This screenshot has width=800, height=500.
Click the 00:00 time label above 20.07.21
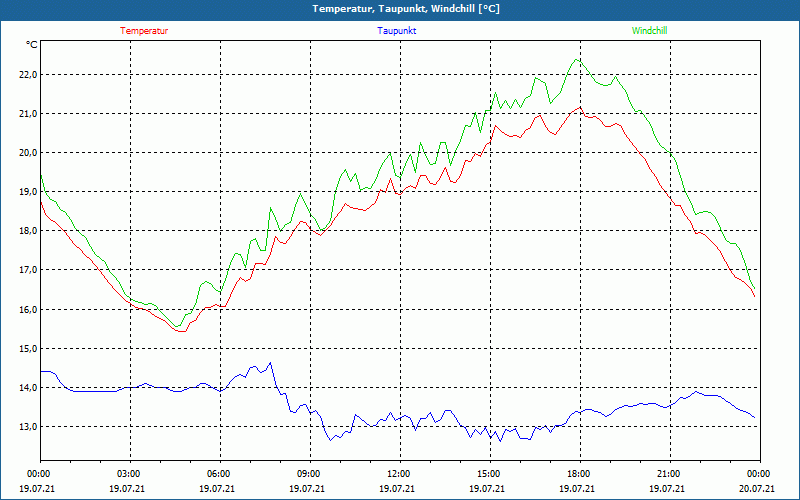click(x=757, y=474)
